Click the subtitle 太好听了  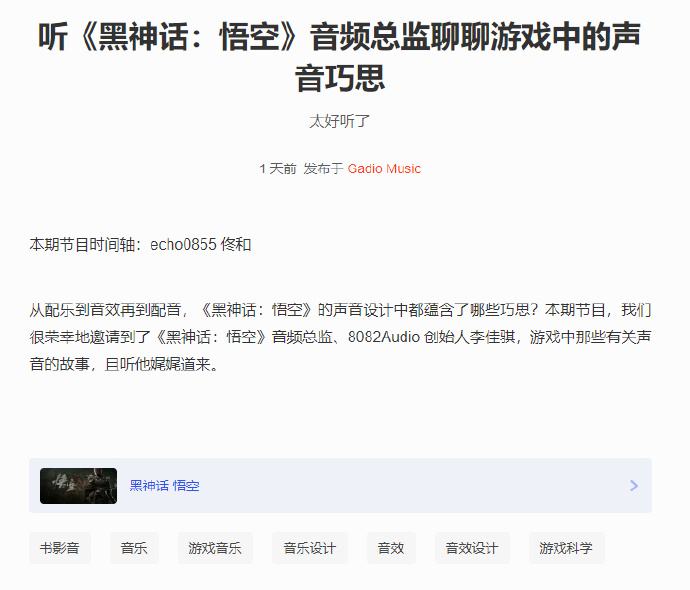click(339, 121)
